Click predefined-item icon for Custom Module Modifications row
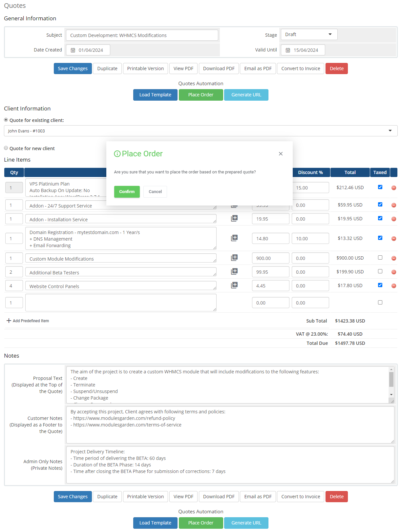 point(234,258)
